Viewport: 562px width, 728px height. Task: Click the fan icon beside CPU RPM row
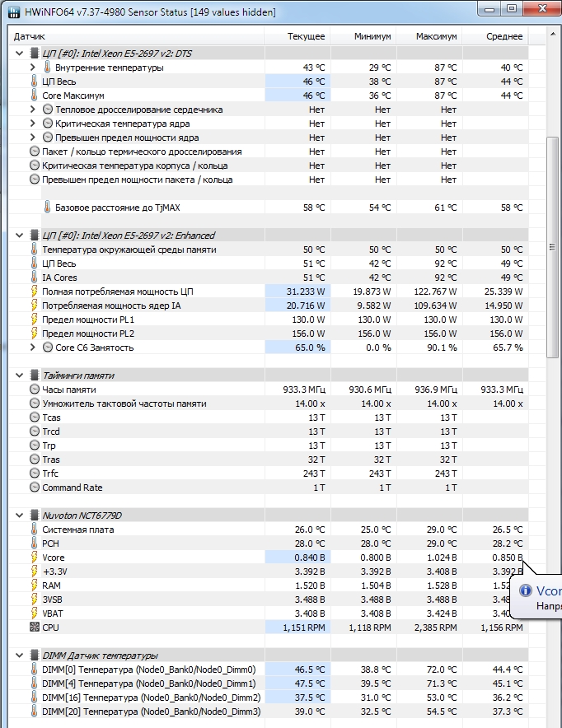[35, 628]
